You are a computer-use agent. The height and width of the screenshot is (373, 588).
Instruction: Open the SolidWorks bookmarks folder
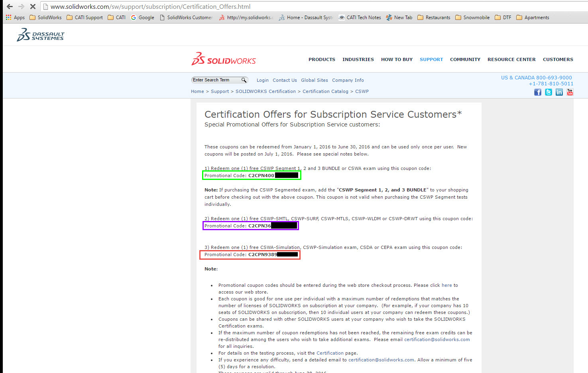coord(45,18)
